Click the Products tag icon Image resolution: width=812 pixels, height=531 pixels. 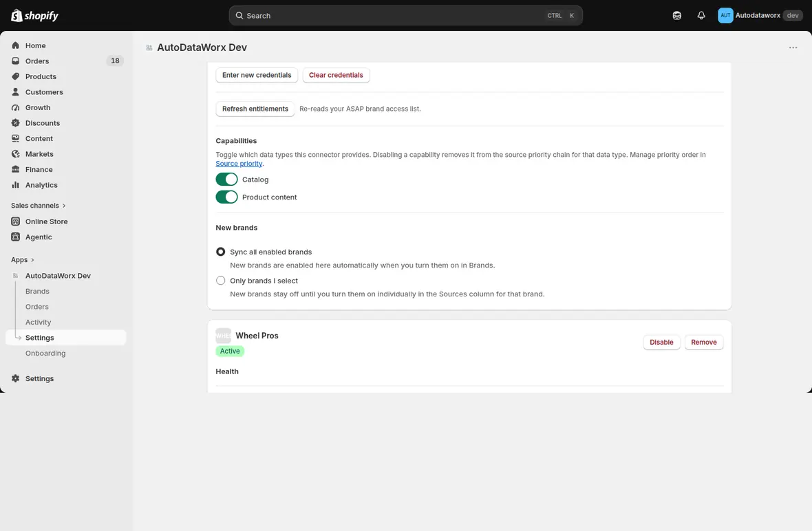point(16,76)
